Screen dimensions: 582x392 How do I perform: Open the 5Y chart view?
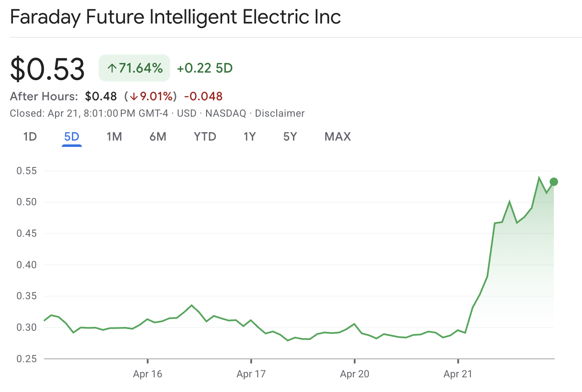click(x=290, y=137)
